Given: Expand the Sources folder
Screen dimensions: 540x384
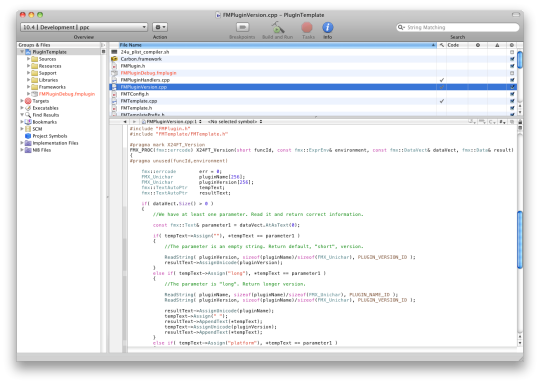Looking at the screenshot, I should [29, 59].
